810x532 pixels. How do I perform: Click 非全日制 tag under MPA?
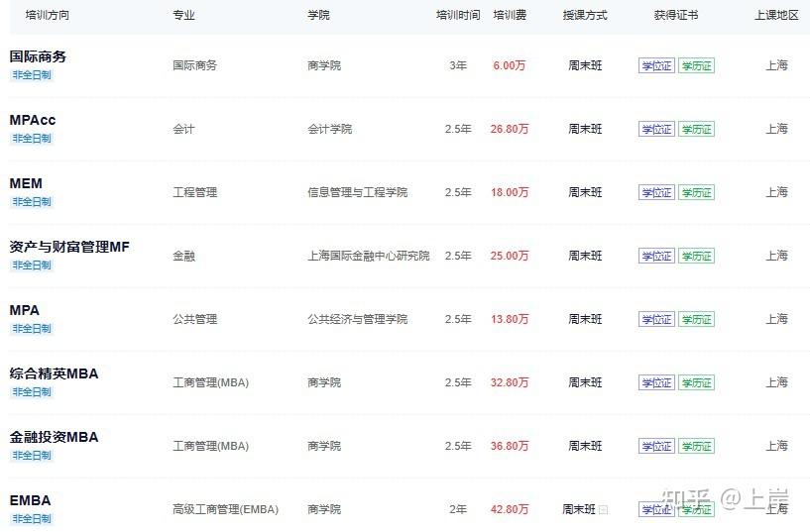pos(32,329)
